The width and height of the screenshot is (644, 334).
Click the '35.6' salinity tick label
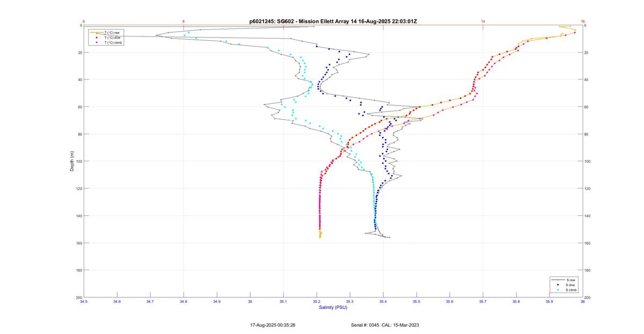(450, 302)
